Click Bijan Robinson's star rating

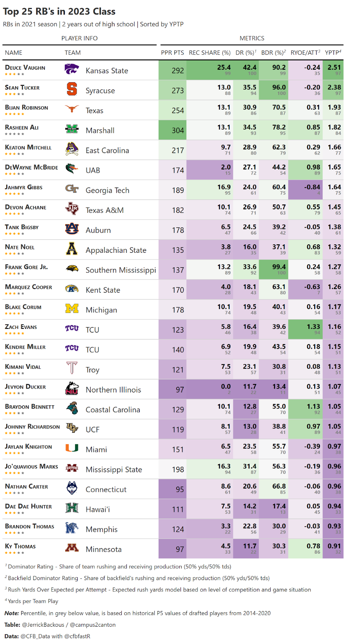click(x=15, y=114)
